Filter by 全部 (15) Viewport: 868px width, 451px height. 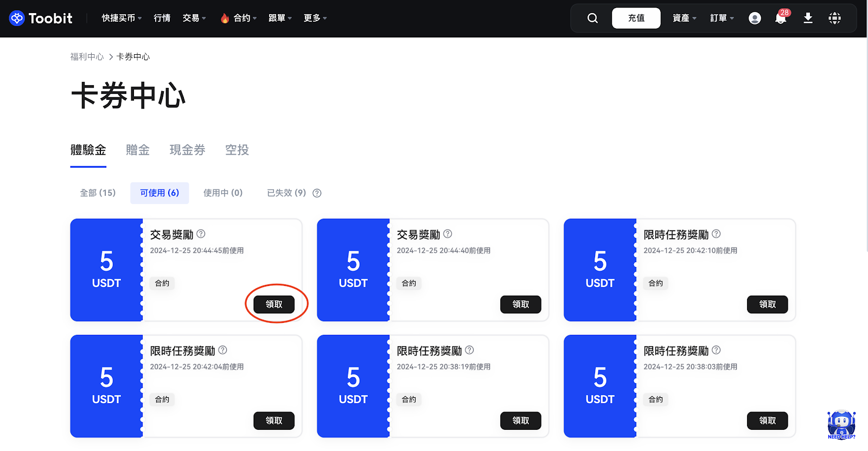coord(98,193)
